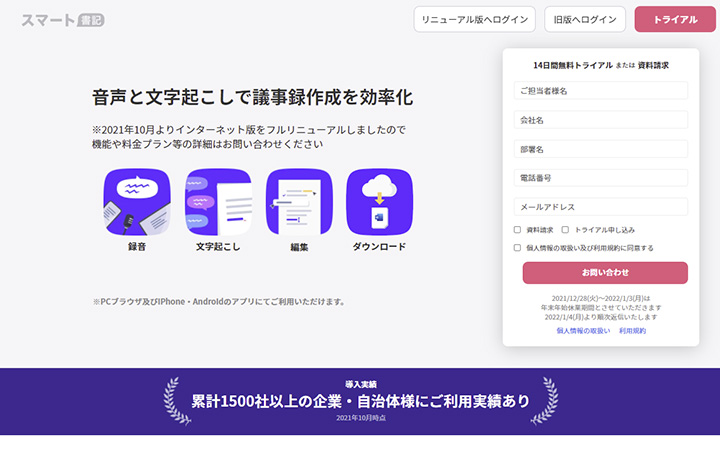Check the トライアル申し込み checkbox
Image resolution: width=720 pixels, height=450 pixels.
[565, 230]
